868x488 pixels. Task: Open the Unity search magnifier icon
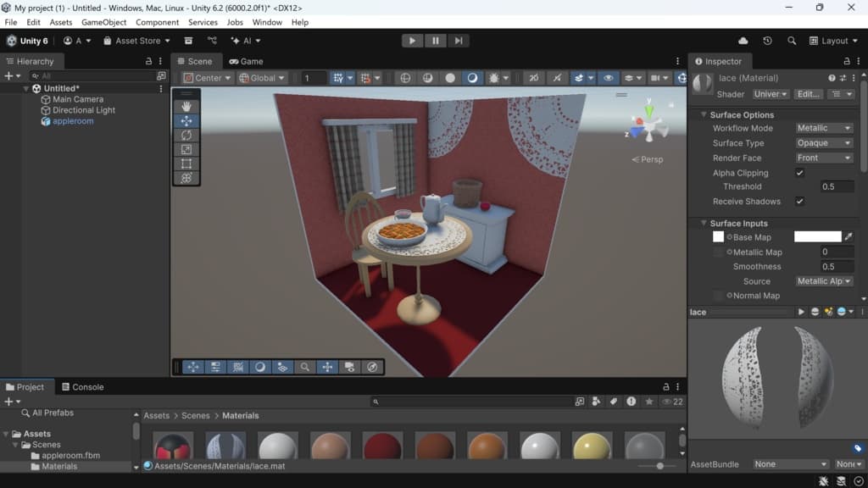(x=792, y=41)
